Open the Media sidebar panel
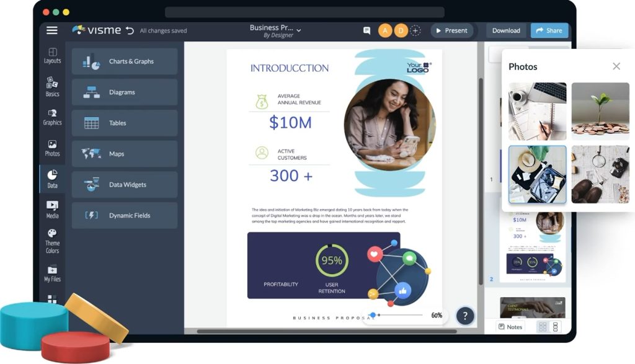The image size is (635, 364). tap(52, 210)
